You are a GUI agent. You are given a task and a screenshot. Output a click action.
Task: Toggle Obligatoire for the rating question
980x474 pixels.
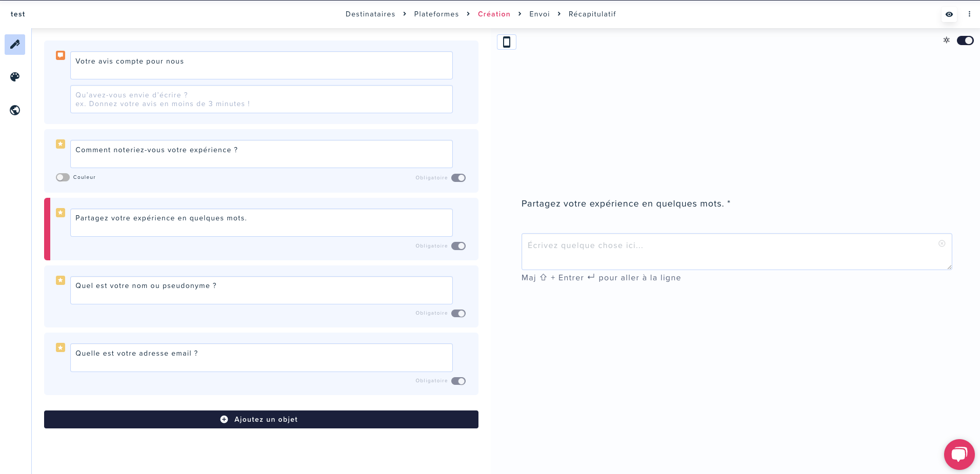click(458, 178)
